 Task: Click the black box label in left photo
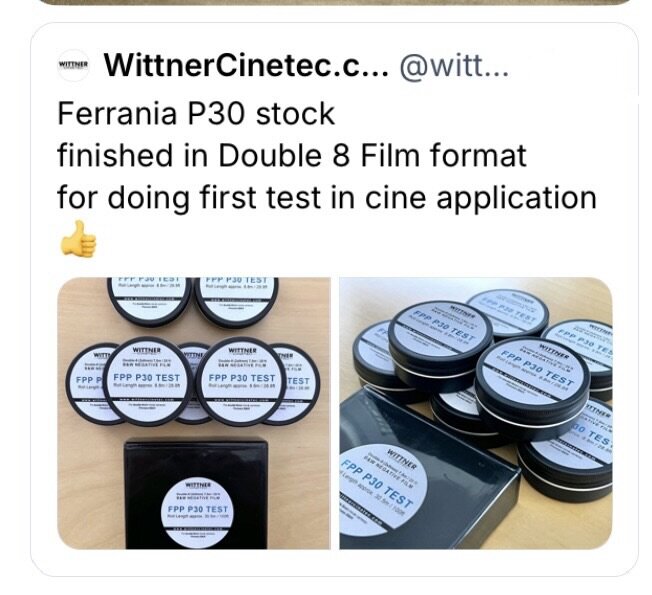(x=197, y=513)
